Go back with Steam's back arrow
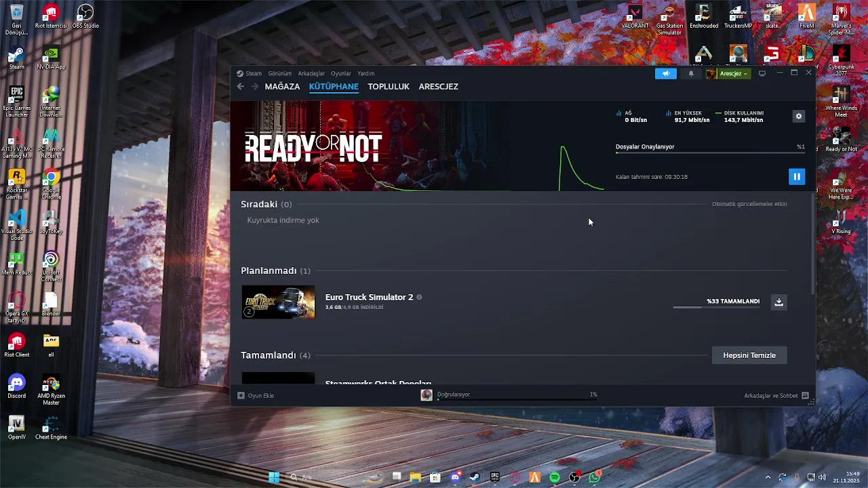Screen dimensions: 868x488 [240, 86]
